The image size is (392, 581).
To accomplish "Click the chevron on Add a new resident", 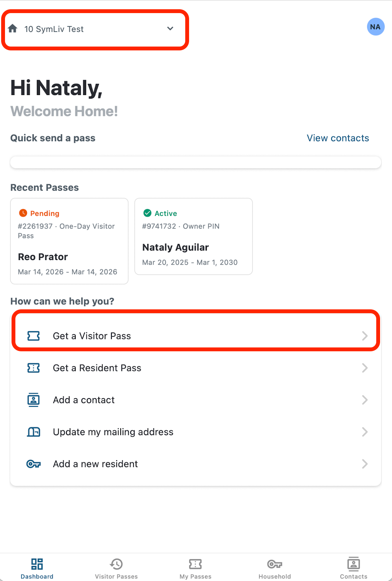I will point(365,464).
